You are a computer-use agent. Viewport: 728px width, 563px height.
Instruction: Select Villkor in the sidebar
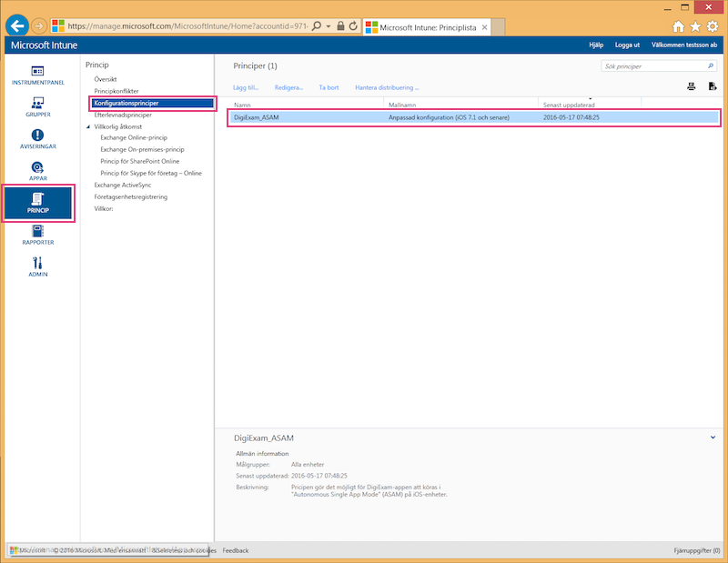(104, 208)
